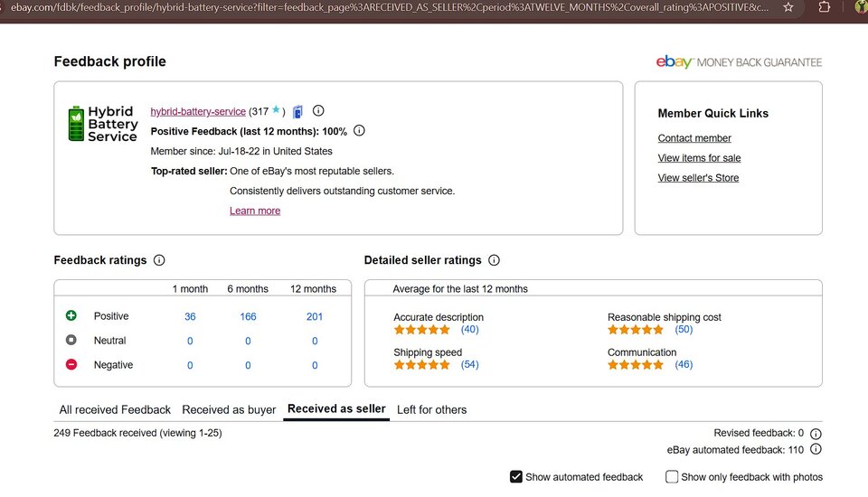Screen dimensions: 868x497
Task: Uncheck Show automated feedback checkbox
Action: click(x=516, y=477)
